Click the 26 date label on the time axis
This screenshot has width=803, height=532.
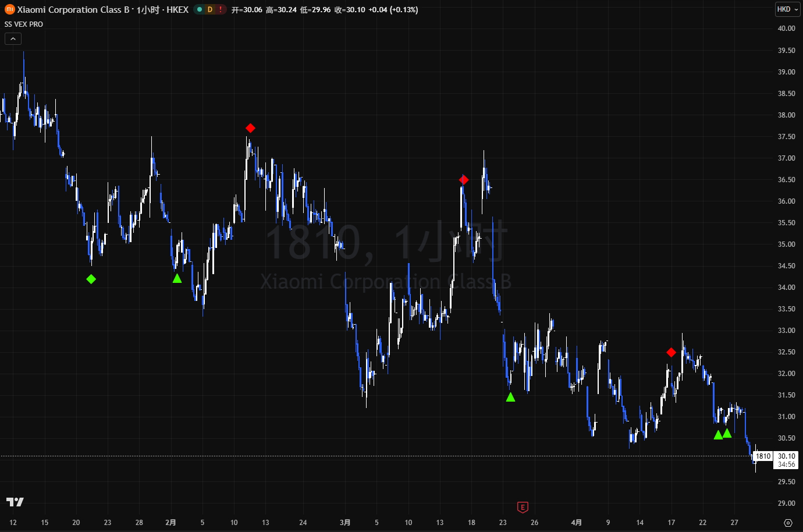coord(534,523)
